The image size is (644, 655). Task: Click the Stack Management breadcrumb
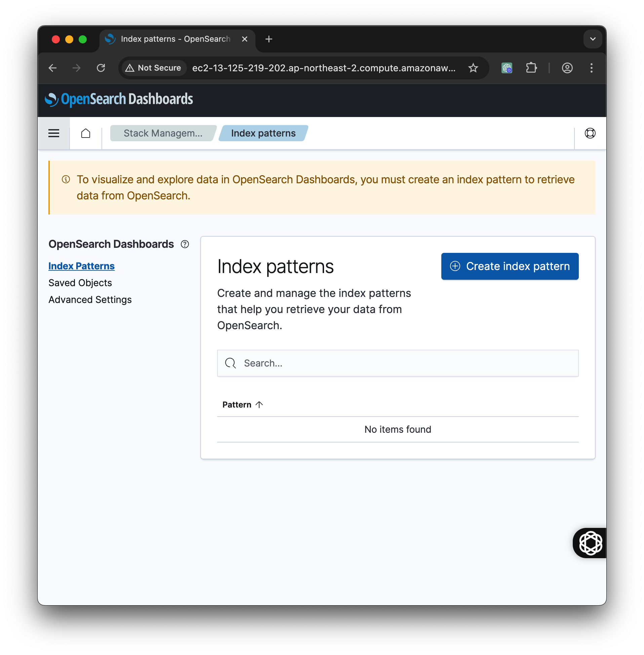click(163, 133)
